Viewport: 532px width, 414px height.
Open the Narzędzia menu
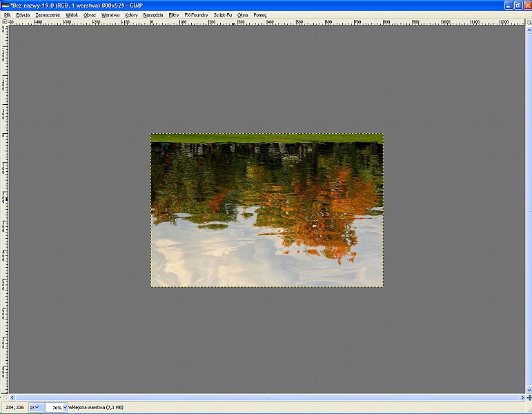[x=153, y=14]
